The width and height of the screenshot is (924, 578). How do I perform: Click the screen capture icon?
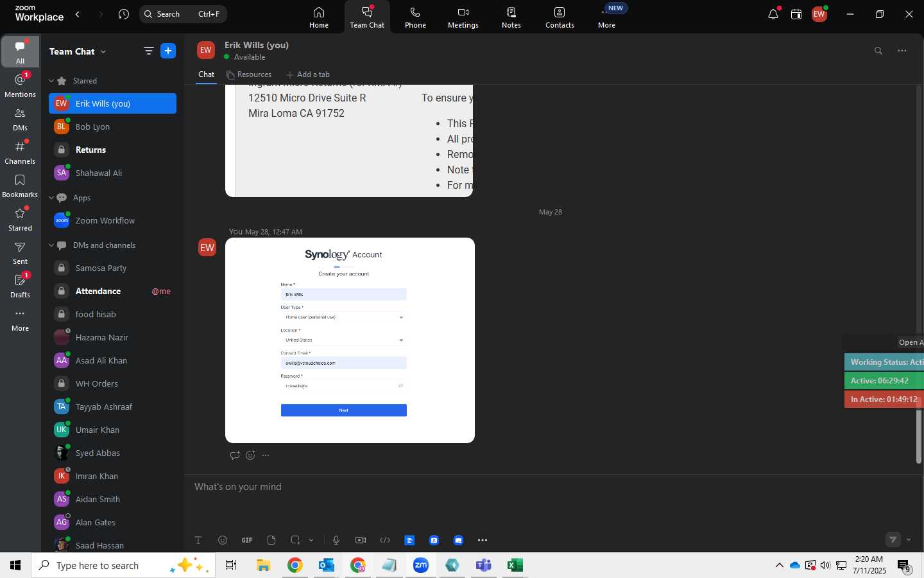[295, 540]
